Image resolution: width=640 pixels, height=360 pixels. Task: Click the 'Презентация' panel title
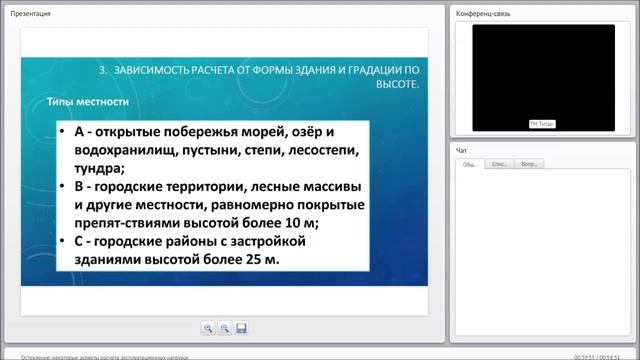point(30,13)
